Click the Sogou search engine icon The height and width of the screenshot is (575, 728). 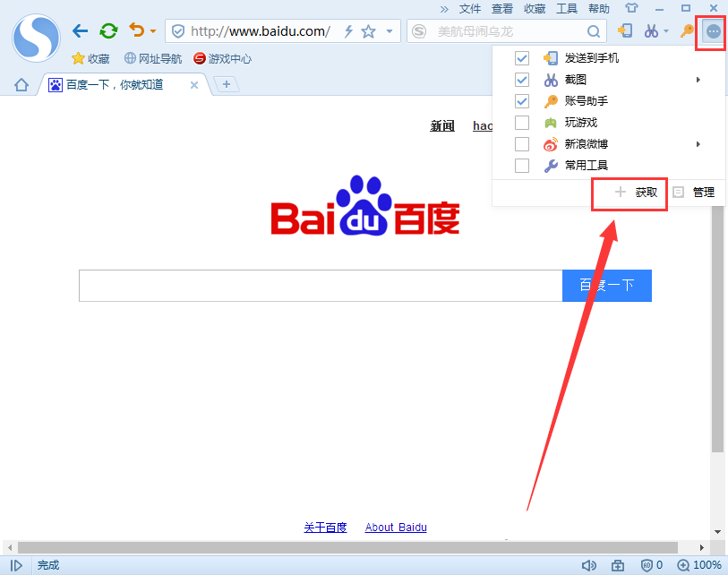tap(419, 31)
